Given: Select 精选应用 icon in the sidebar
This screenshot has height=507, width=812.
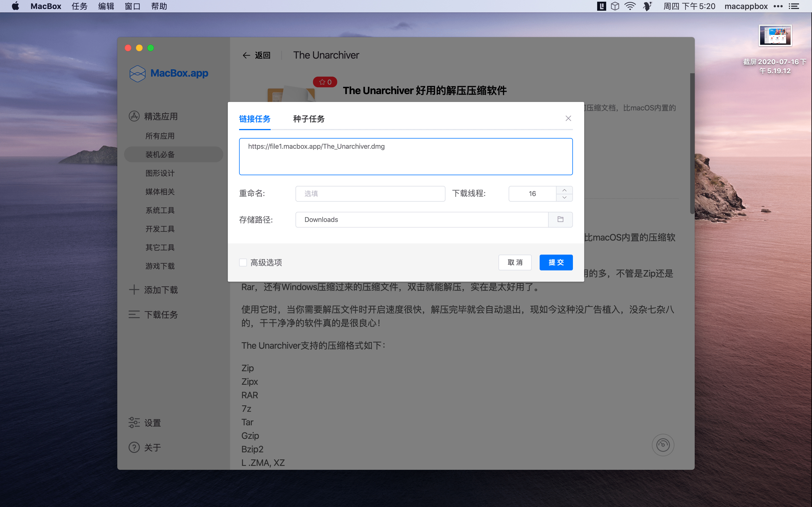Looking at the screenshot, I should [134, 116].
